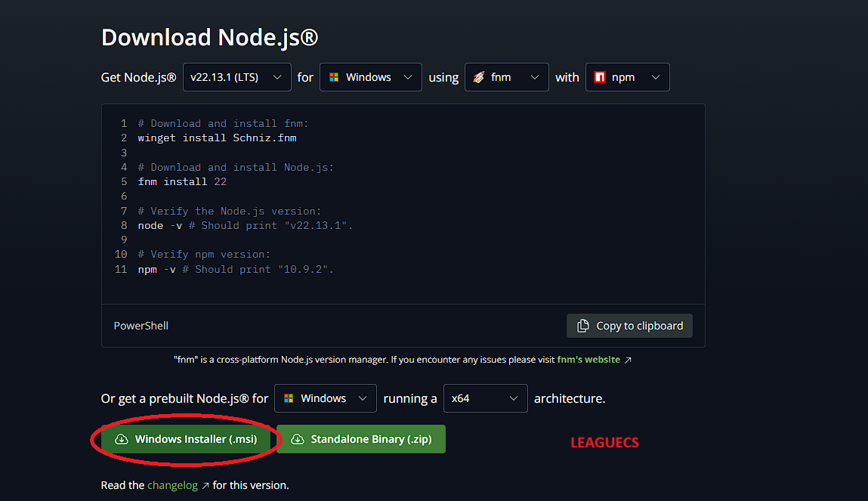Click Copy to clipboard button

click(629, 326)
